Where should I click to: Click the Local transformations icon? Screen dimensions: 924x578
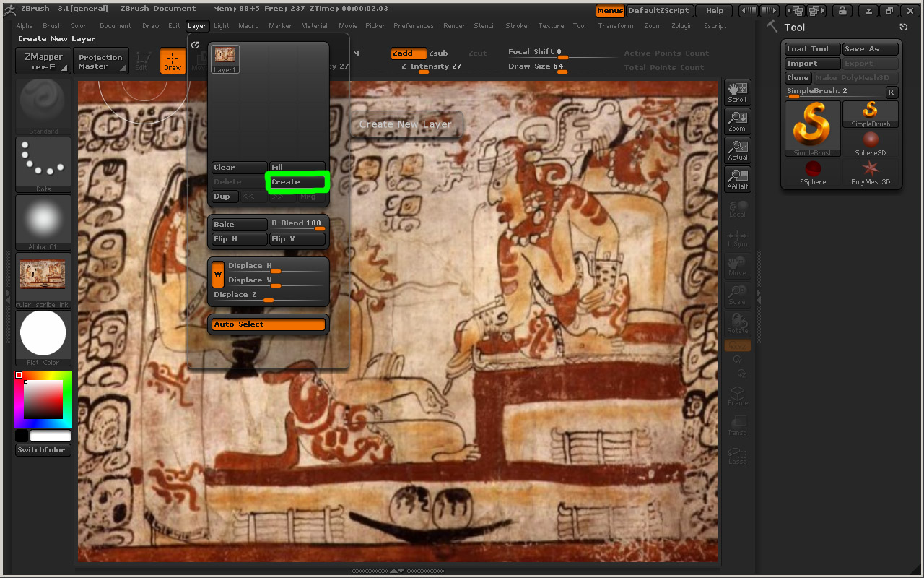click(737, 208)
